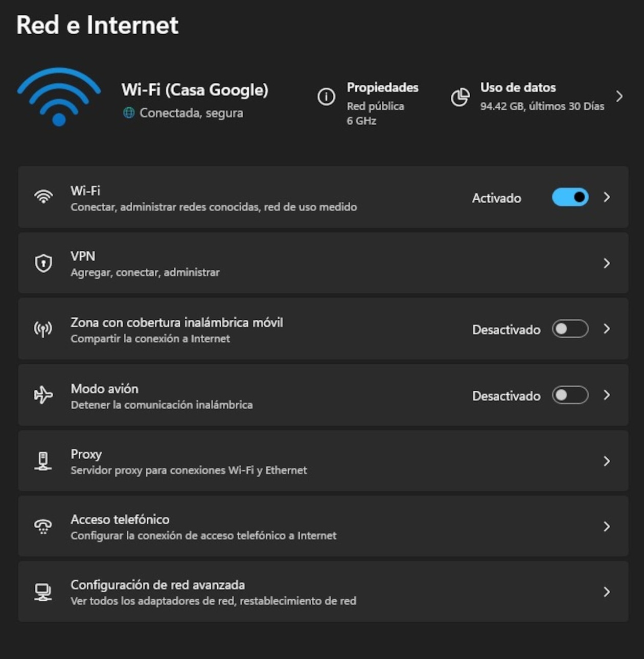Screen dimensions: 644x659
Task: Click the monitor icon for Configuración de red avanzada
Action: pos(44,592)
